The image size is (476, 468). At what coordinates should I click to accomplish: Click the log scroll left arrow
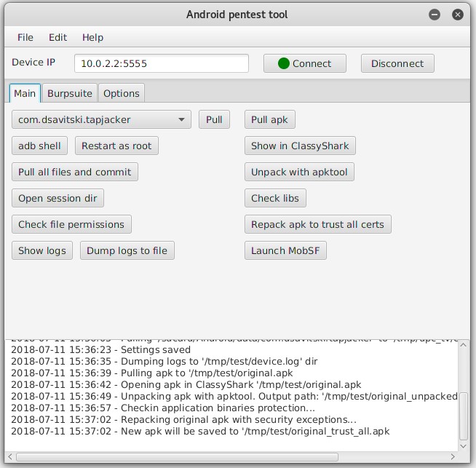point(10,457)
